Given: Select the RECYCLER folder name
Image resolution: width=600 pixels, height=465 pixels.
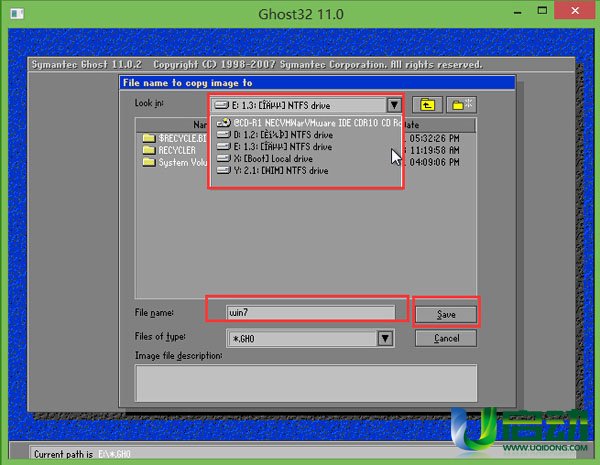Looking at the screenshot, I should (177, 150).
